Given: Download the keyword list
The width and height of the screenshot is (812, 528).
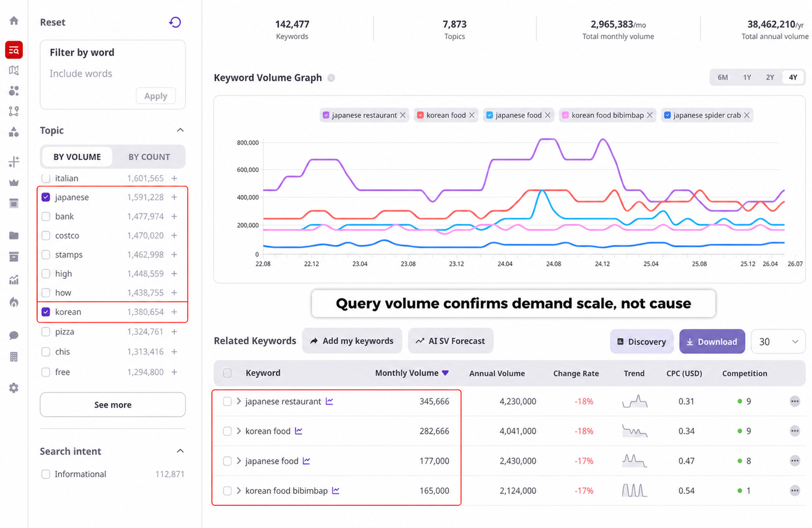Looking at the screenshot, I should tap(712, 342).
